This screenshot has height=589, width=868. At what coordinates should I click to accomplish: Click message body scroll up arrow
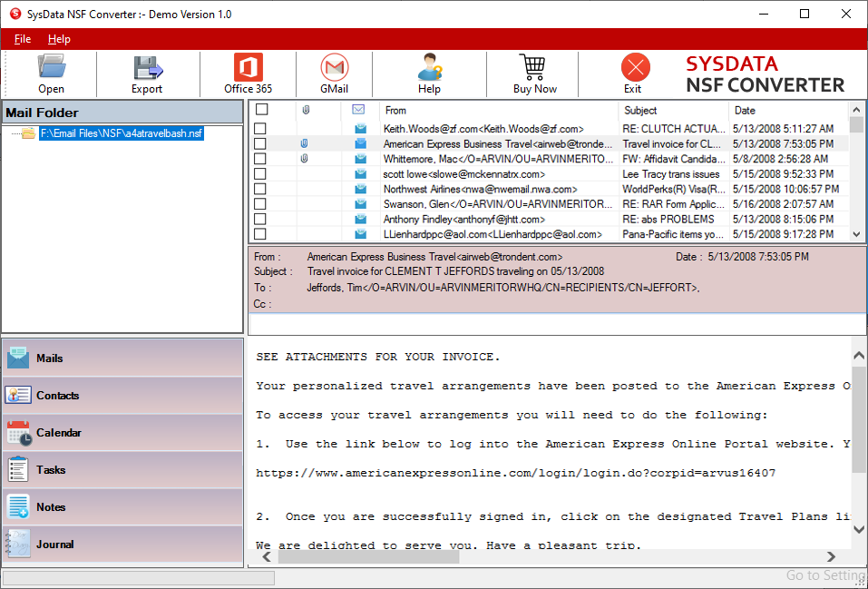coord(859,355)
